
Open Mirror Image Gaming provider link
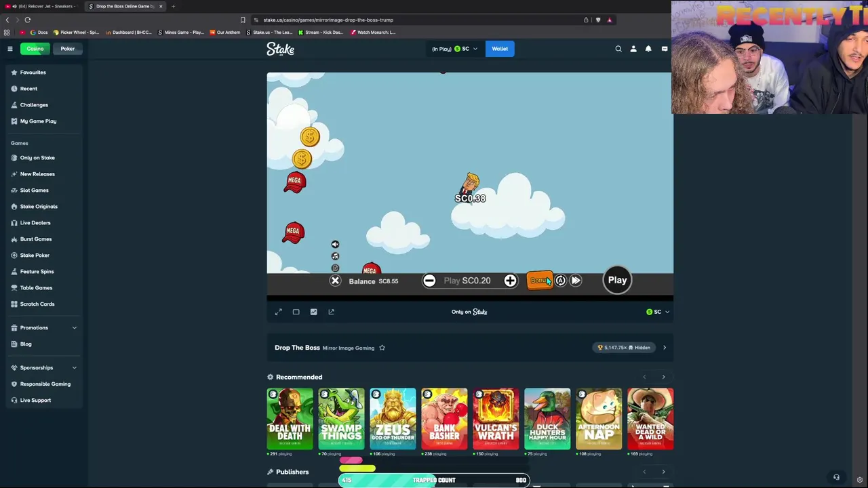tap(349, 348)
